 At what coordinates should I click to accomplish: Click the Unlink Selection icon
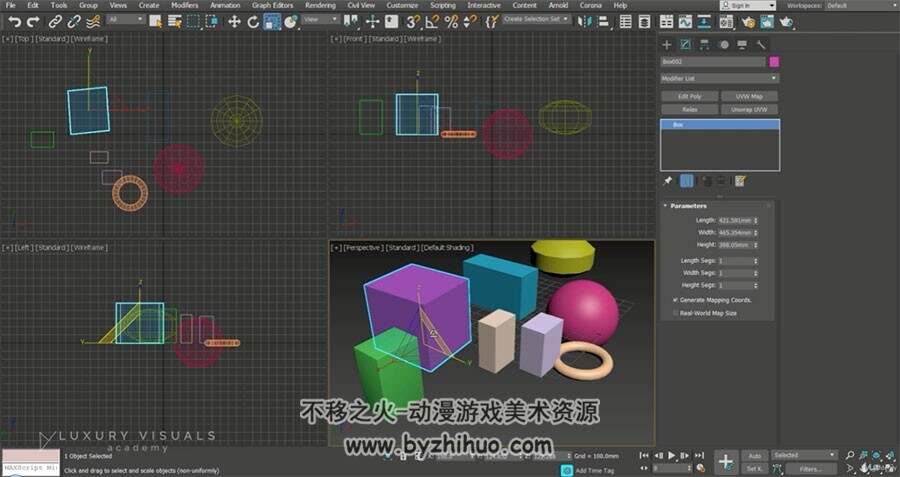point(73,22)
